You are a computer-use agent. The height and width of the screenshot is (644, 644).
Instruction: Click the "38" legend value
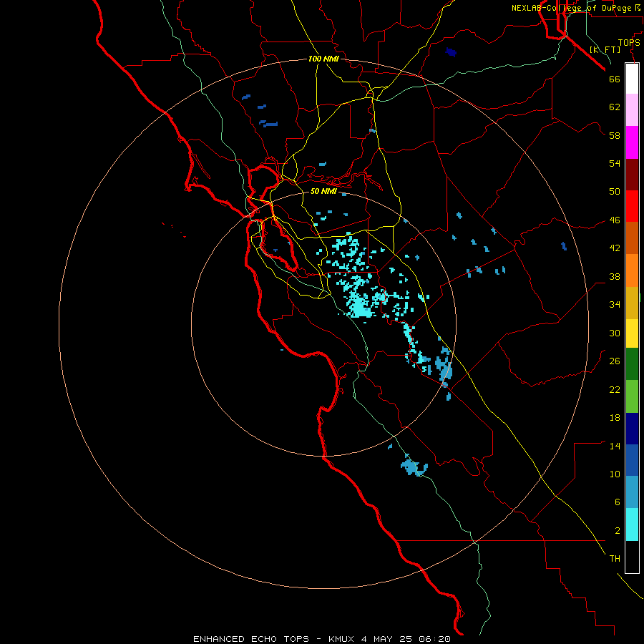tap(615, 277)
